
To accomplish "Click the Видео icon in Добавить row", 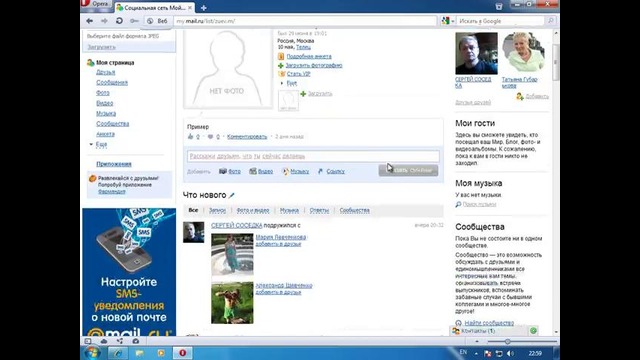I will (x=253, y=171).
